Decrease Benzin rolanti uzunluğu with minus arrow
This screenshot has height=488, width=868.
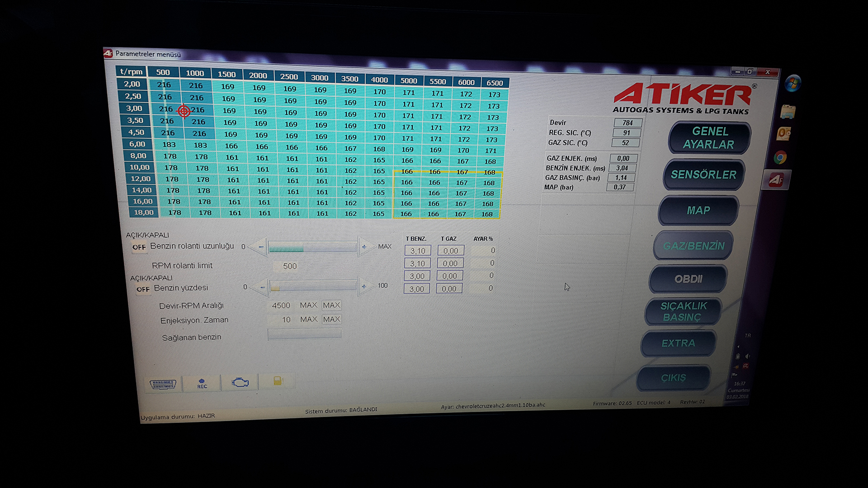(259, 247)
